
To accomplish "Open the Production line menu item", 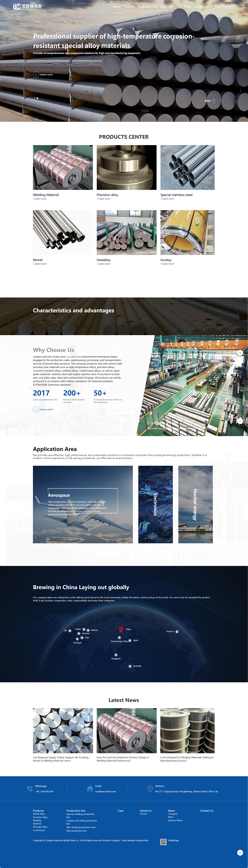I will coord(147,7).
